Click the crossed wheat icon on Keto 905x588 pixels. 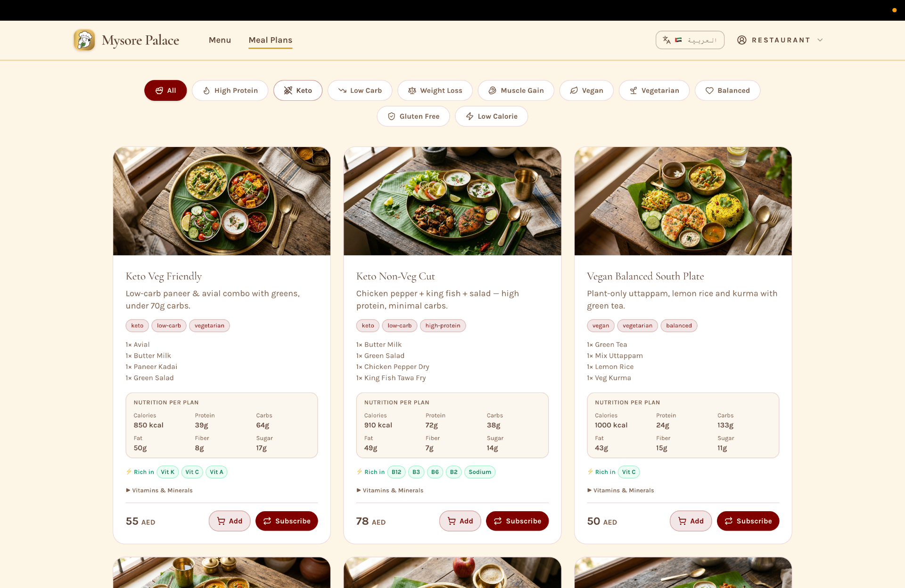pyautogui.click(x=288, y=90)
